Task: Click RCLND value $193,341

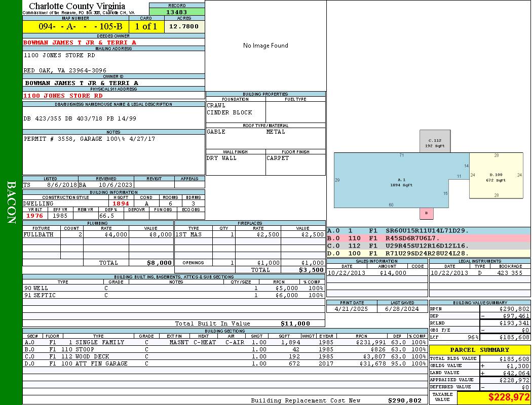Action: 514,323
